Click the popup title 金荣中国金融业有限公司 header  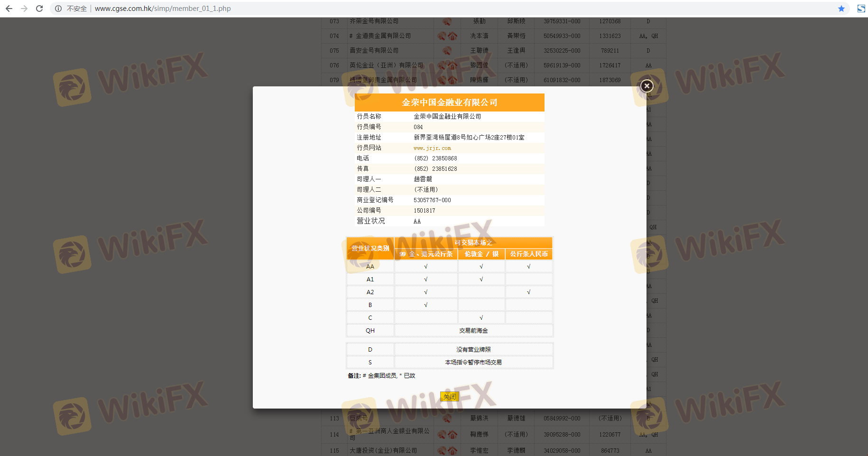(449, 102)
